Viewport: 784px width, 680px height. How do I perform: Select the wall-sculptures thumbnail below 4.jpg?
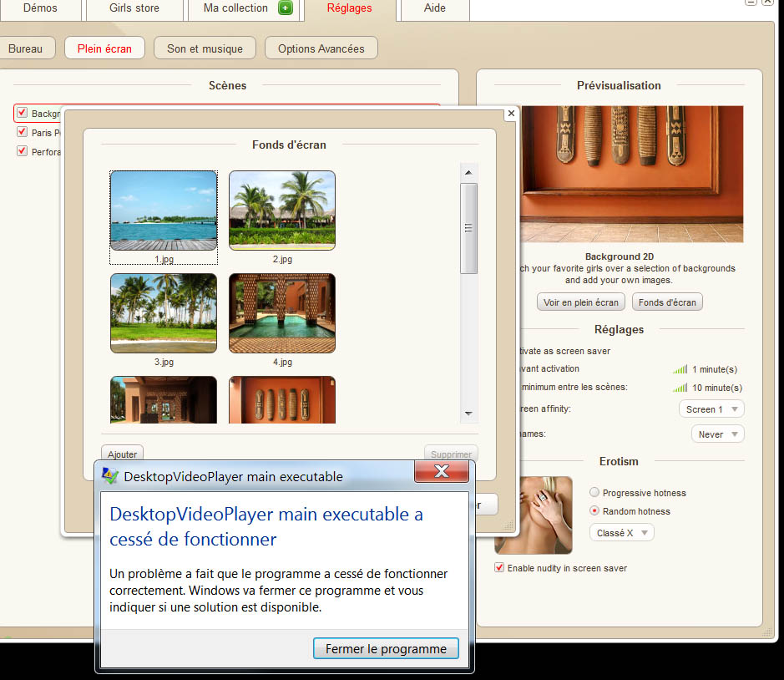point(282,400)
